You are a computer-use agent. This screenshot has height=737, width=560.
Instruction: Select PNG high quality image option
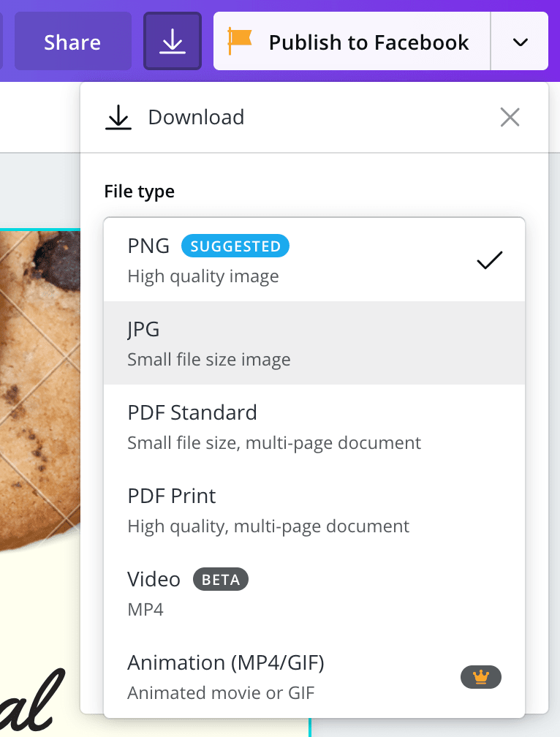292,260
